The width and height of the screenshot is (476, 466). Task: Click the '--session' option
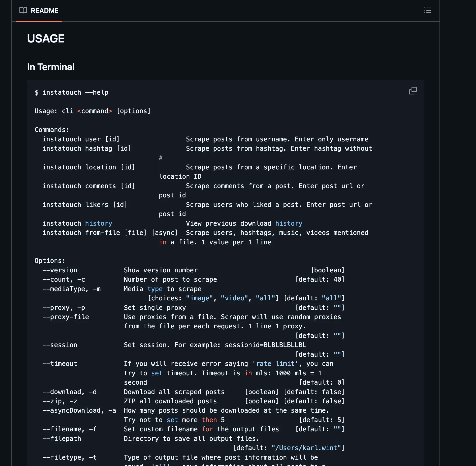(60, 345)
